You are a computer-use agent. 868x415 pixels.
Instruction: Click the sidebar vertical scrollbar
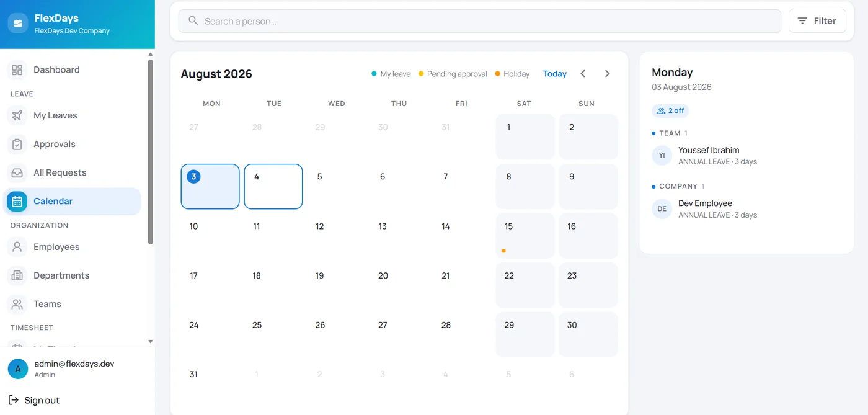[150, 152]
